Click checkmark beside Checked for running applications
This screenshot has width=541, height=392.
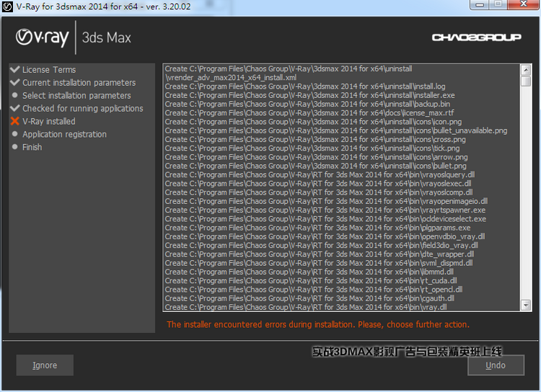tap(15, 108)
